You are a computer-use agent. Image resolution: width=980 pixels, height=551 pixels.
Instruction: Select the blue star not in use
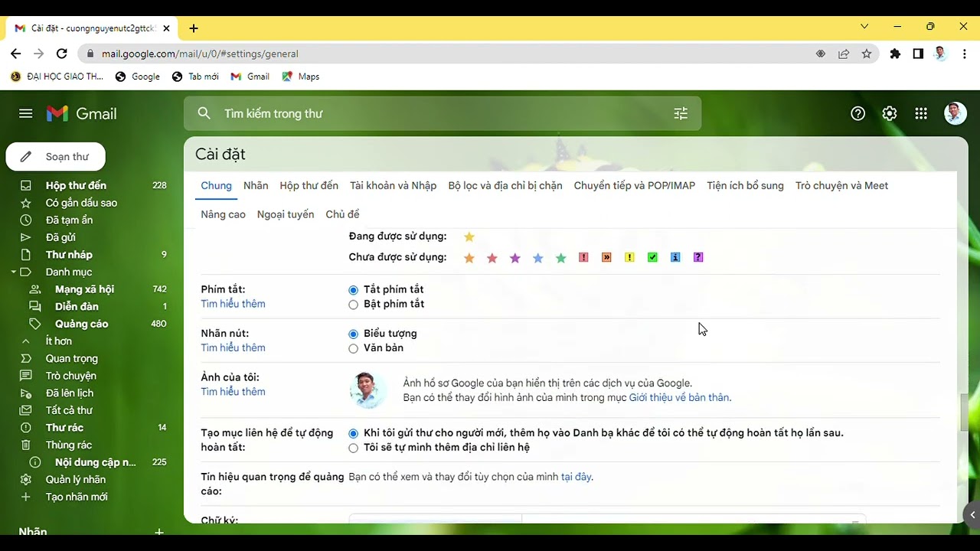click(x=538, y=258)
